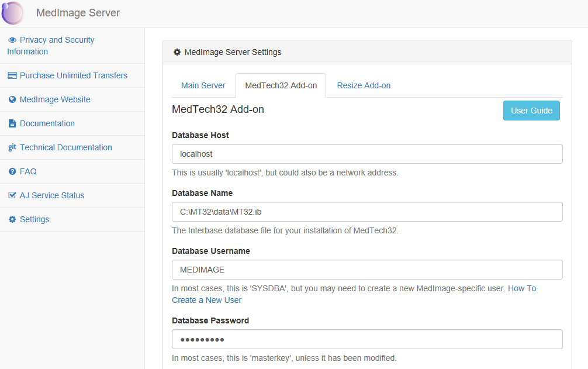588x369 pixels.
Task: Click the Database Password label
Action: 210,320
